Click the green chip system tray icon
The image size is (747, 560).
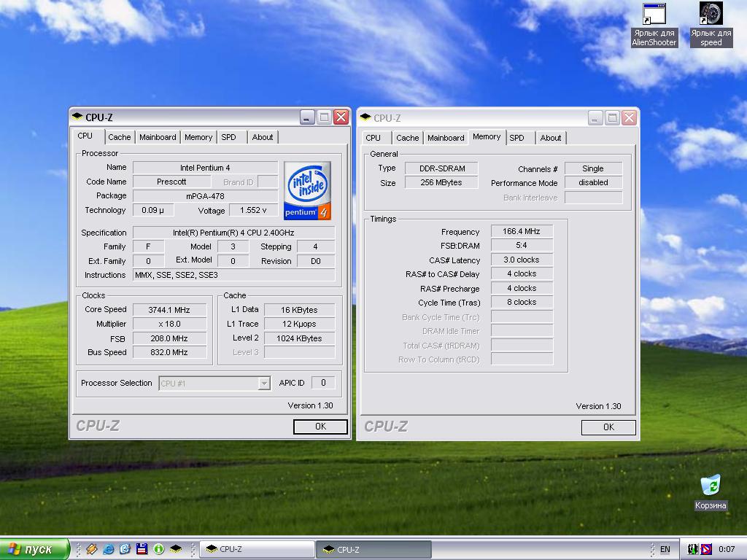tap(693, 549)
